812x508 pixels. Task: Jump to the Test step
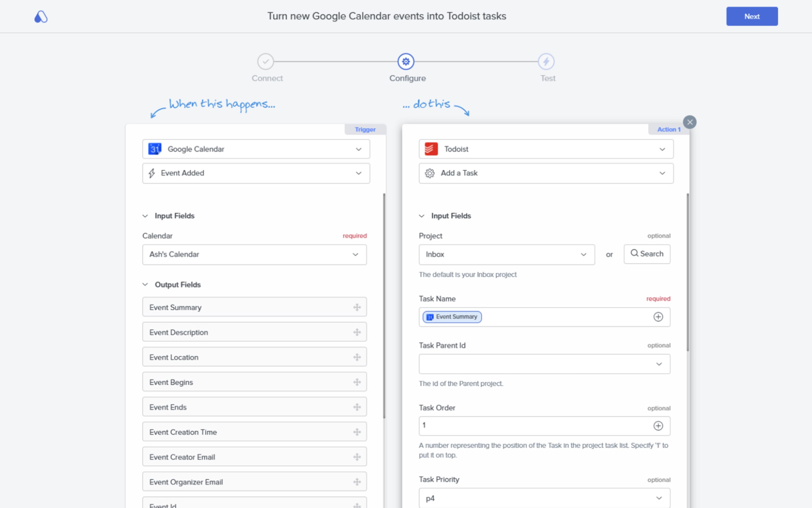point(546,61)
